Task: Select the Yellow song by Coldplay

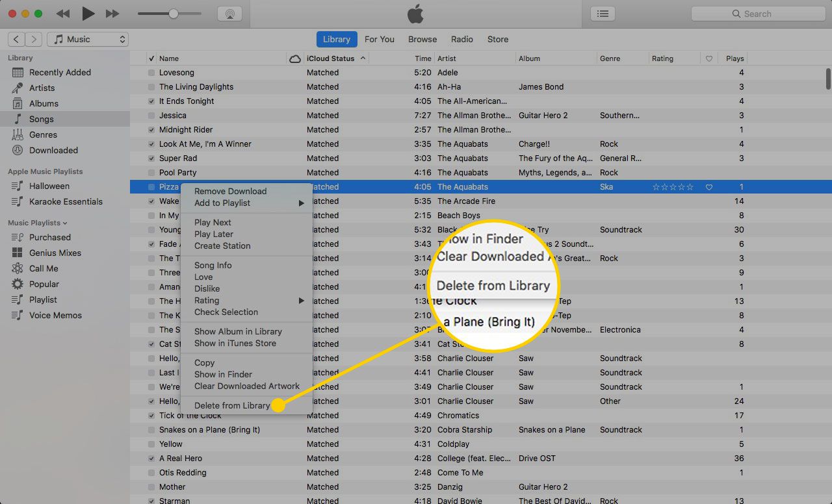Action: pyautogui.click(x=171, y=444)
